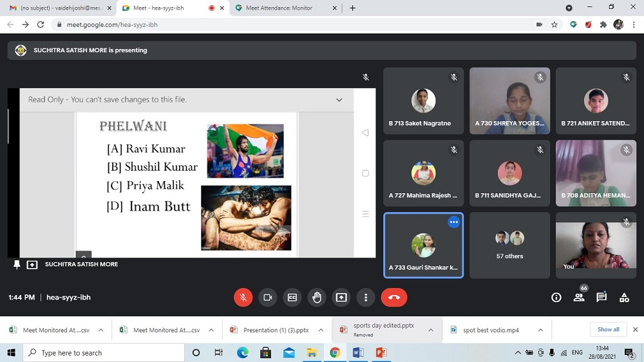Open PowerPoint from the Windows taskbar
The width and height of the screenshot is (644, 362).
pyautogui.click(x=381, y=352)
